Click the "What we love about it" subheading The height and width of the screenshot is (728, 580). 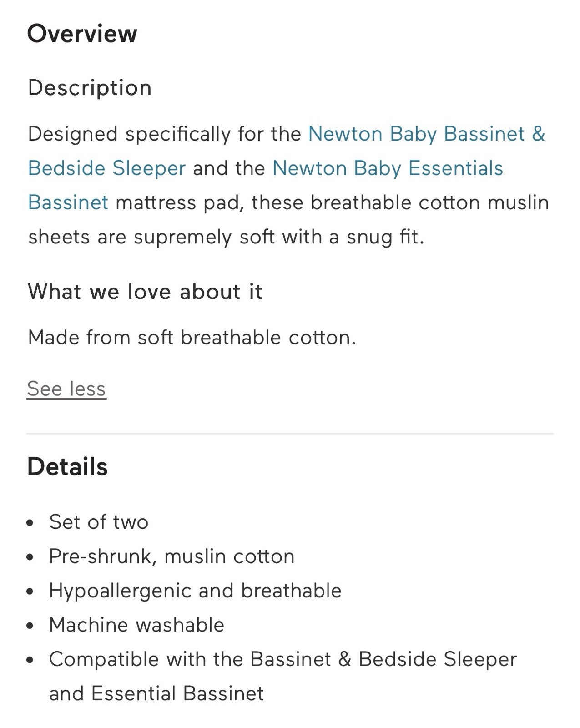click(145, 292)
